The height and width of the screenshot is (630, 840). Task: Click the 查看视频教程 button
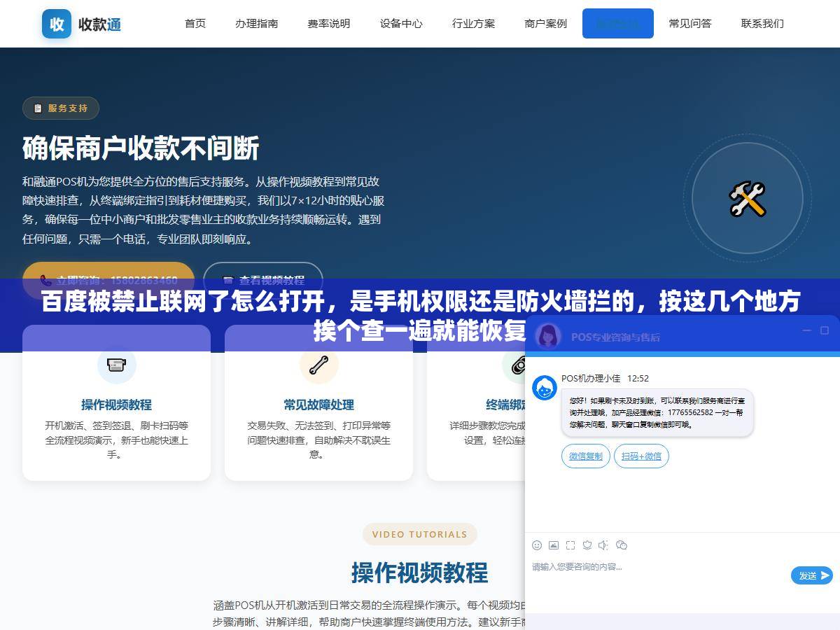coord(263,279)
